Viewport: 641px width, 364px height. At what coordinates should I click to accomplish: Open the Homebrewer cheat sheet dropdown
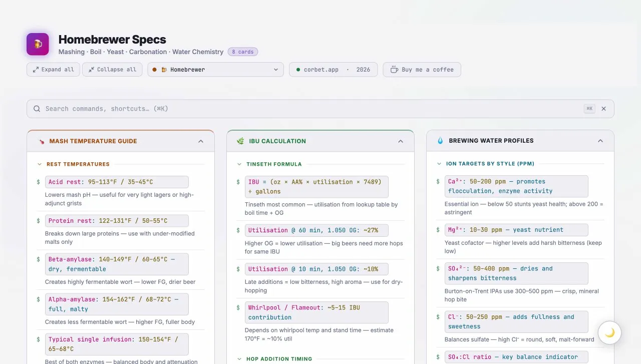tap(215, 70)
